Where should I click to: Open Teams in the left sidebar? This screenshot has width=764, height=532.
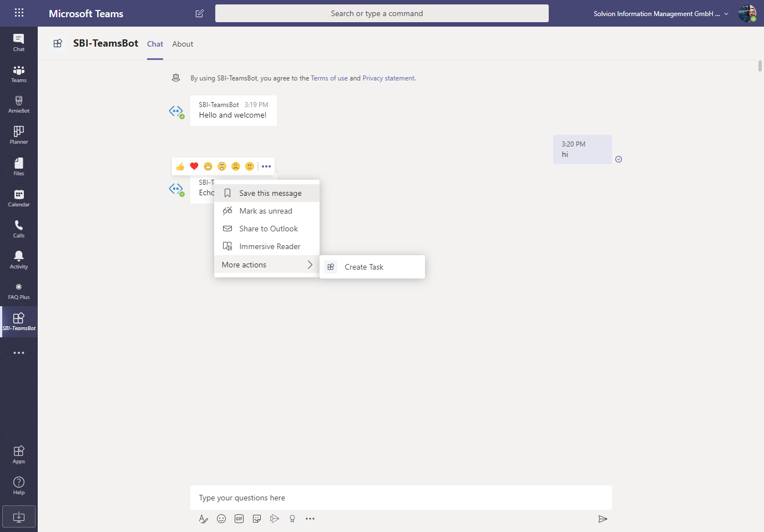click(x=19, y=74)
